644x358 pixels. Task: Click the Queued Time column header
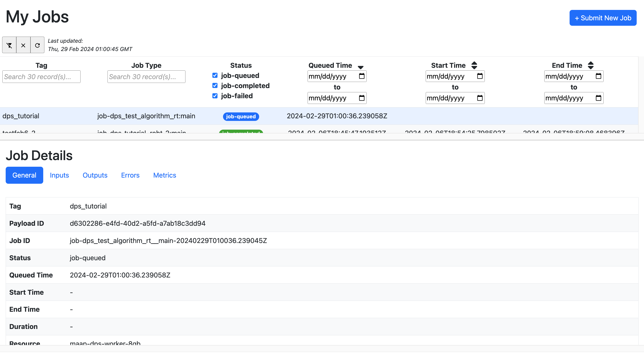[x=330, y=65]
